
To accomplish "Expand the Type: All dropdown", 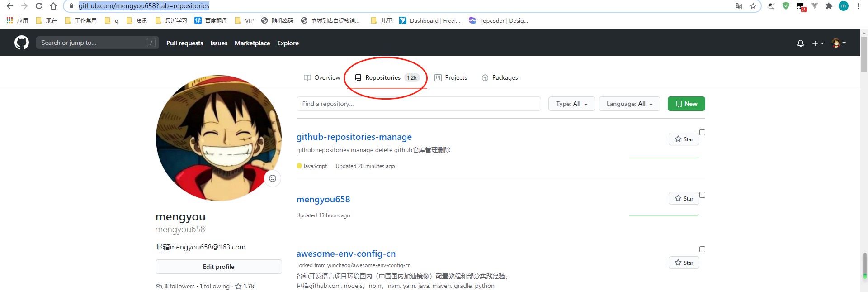I will (571, 104).
